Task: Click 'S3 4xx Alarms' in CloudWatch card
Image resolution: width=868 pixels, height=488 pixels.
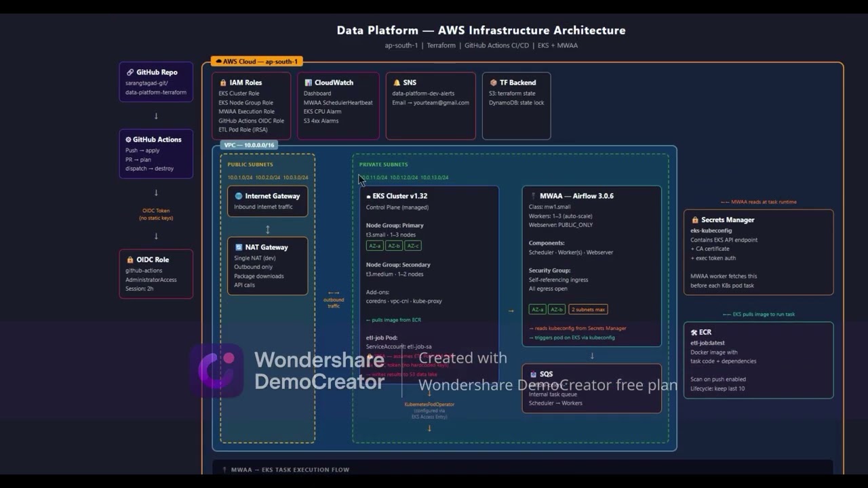Action: coord(321,121)
